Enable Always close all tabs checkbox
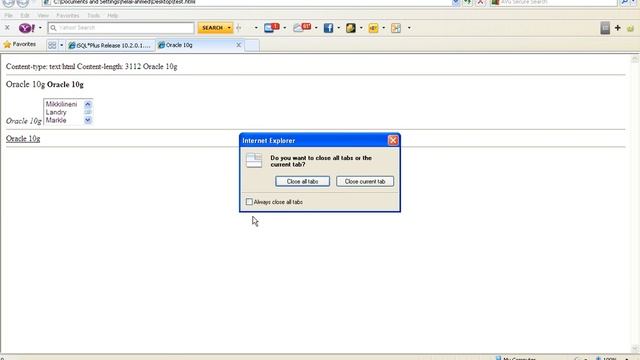Screen dimensions: 640x360 249,202
